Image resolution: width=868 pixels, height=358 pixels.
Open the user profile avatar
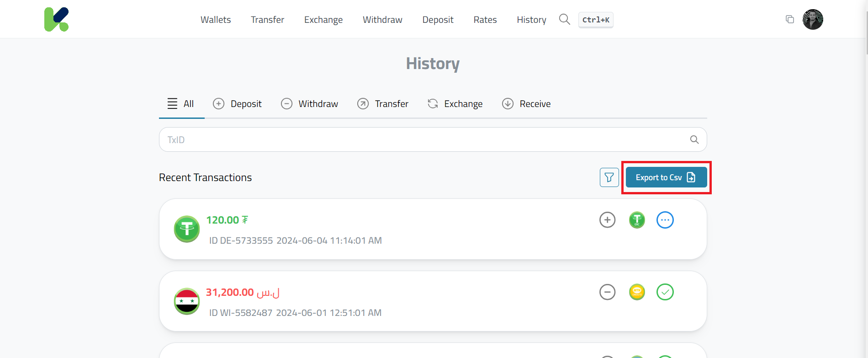pyautogui.click(x=813, y=19)
